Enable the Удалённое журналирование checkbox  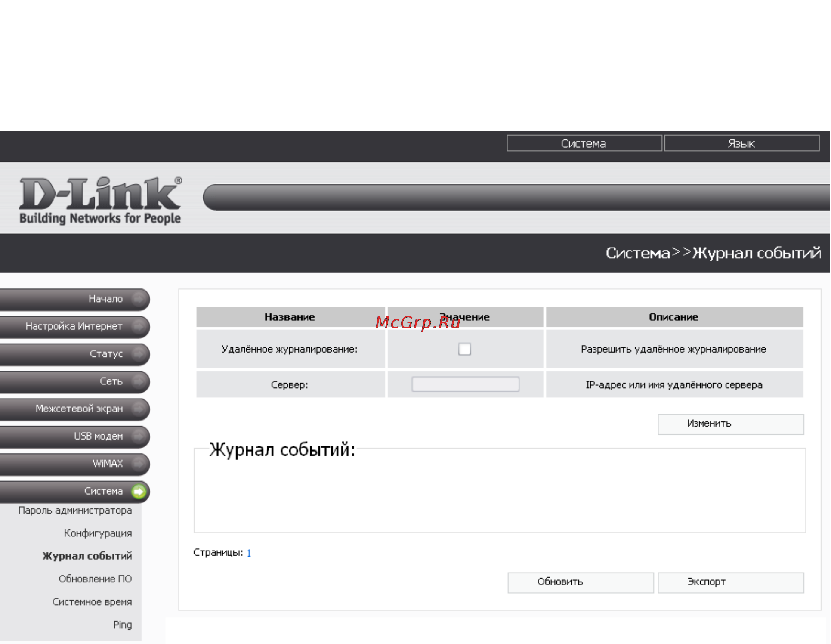pyautogui.click(x=464, y=349)
